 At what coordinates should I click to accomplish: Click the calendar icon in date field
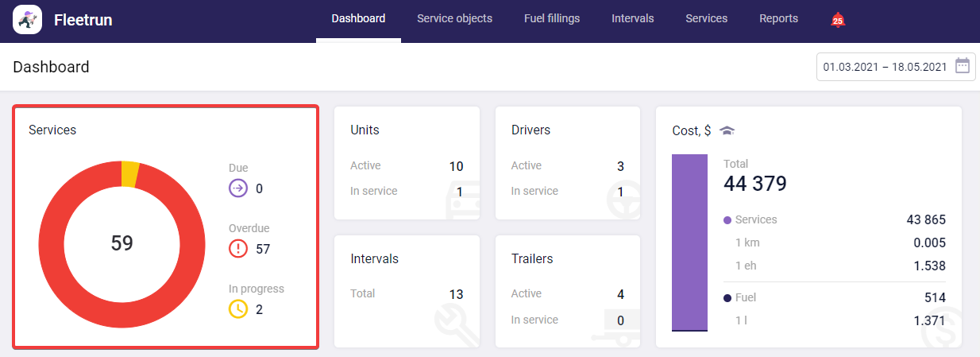click(x=962, y=66)
